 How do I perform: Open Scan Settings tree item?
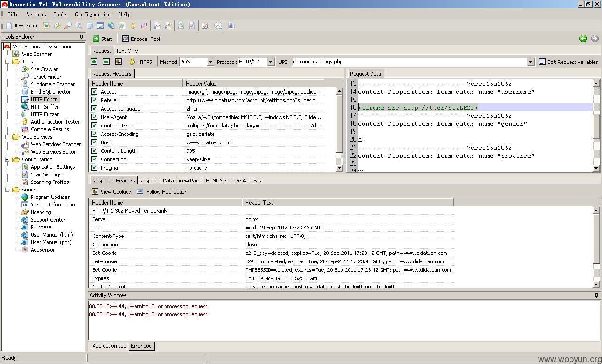(x=46, y=174)
